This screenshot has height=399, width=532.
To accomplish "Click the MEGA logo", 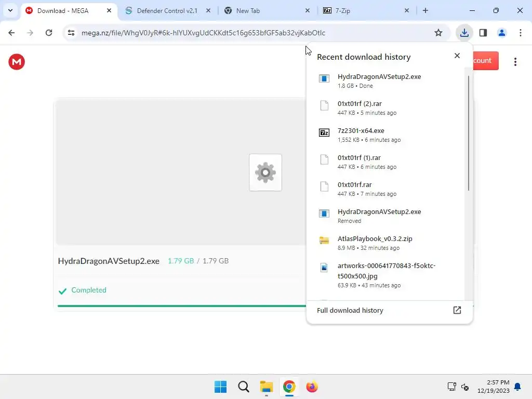I will pyautogui.click(x=17, y=62).
